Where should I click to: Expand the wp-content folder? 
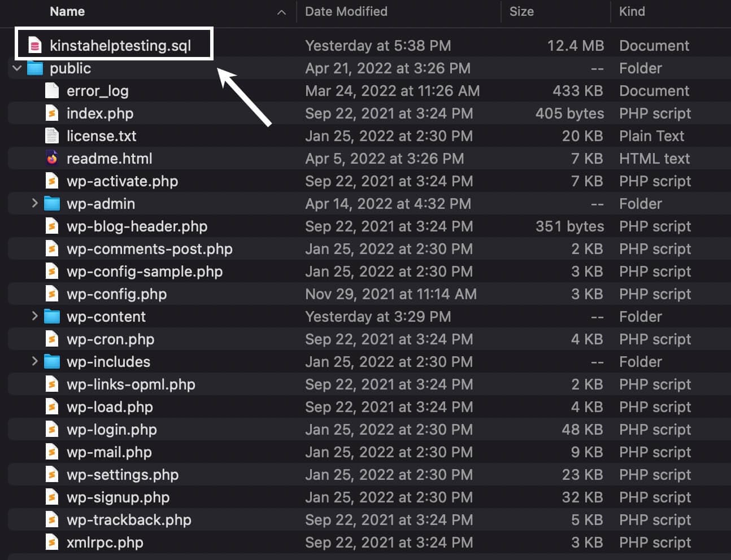[x=34, y=316]
